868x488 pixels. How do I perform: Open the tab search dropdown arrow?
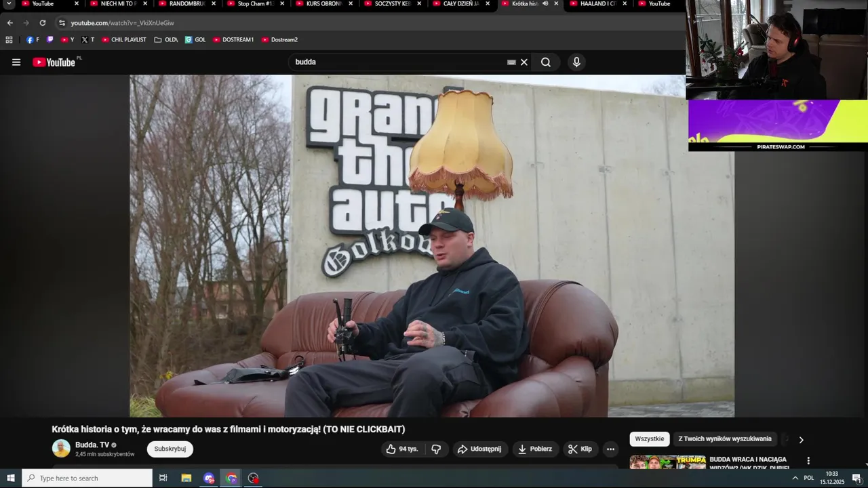[x=9, y=4]
